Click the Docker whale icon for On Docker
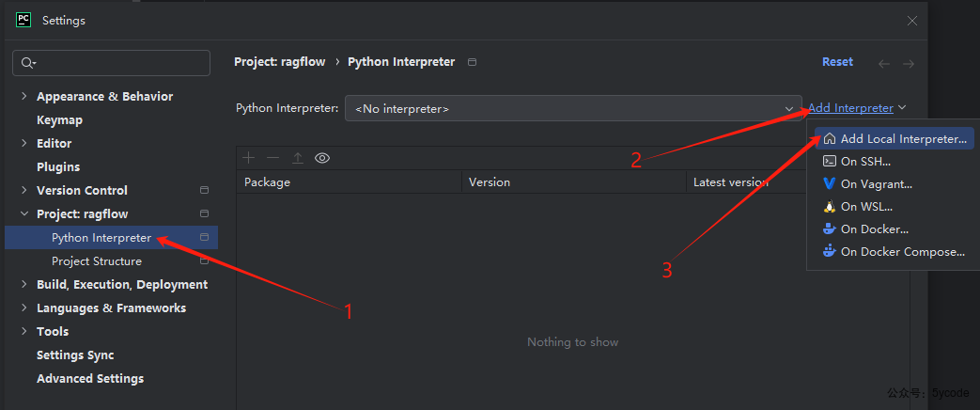This screenshot has height=410, width=980. point(830,229)
